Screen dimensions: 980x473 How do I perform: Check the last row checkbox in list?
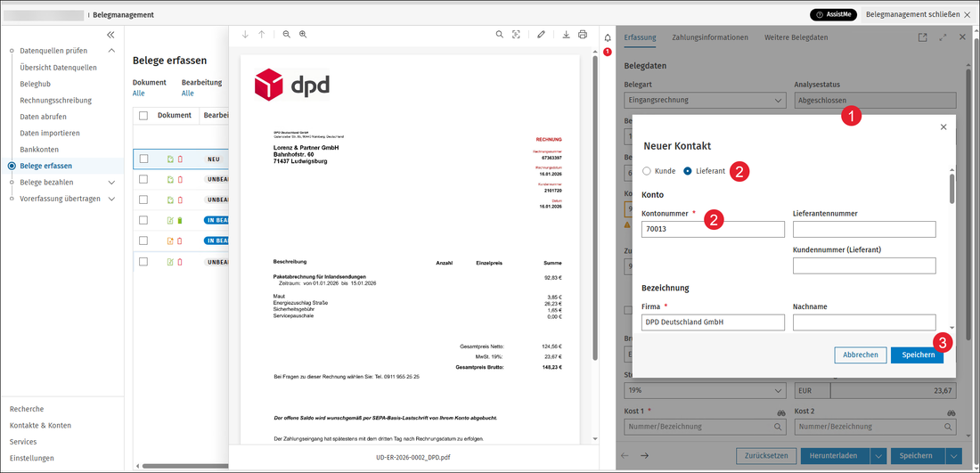pos(143,261)
